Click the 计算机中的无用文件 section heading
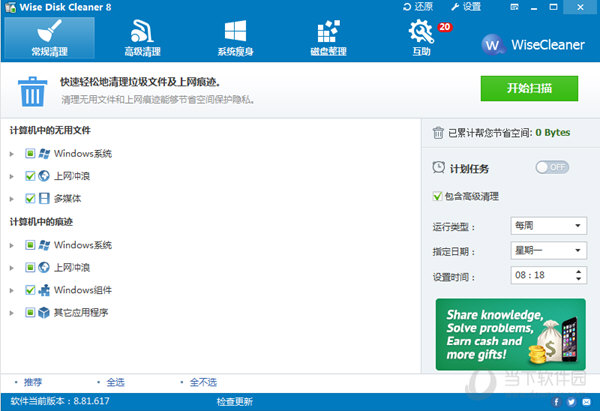The image size is (600, 411). 50,130
